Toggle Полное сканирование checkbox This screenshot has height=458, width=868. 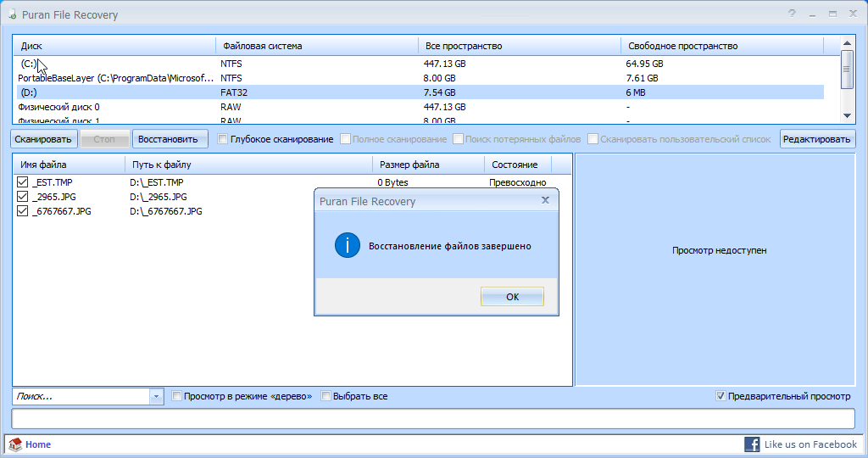point(346,139)
